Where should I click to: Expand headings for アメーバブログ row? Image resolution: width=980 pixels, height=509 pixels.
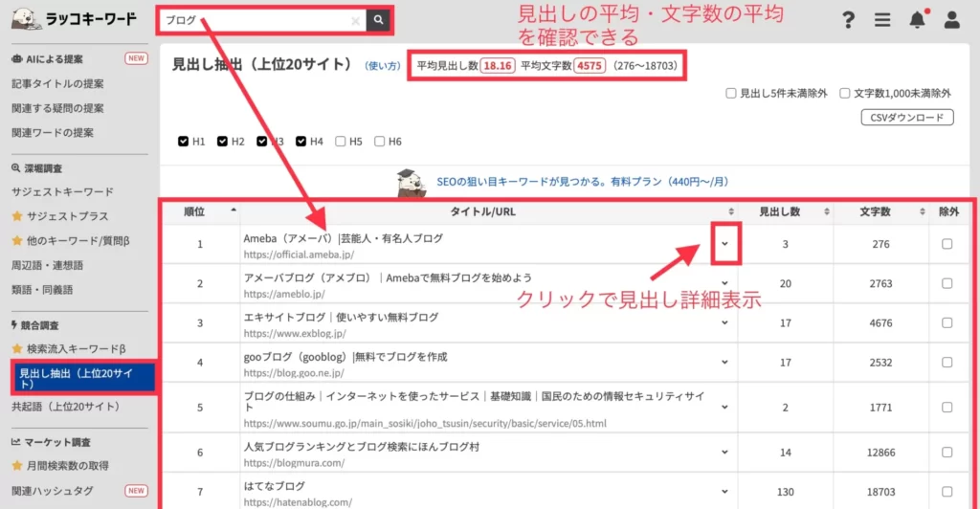tap(725, 283)
